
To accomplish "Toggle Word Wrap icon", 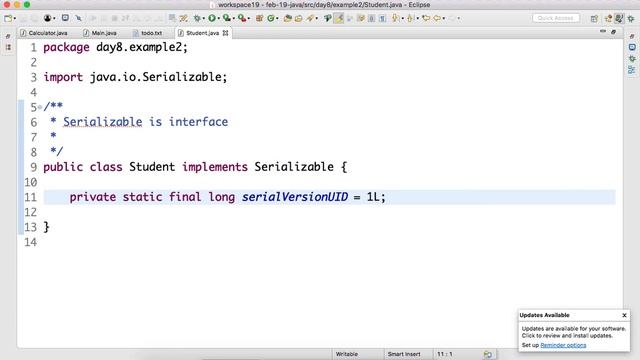I will [361, 18].
